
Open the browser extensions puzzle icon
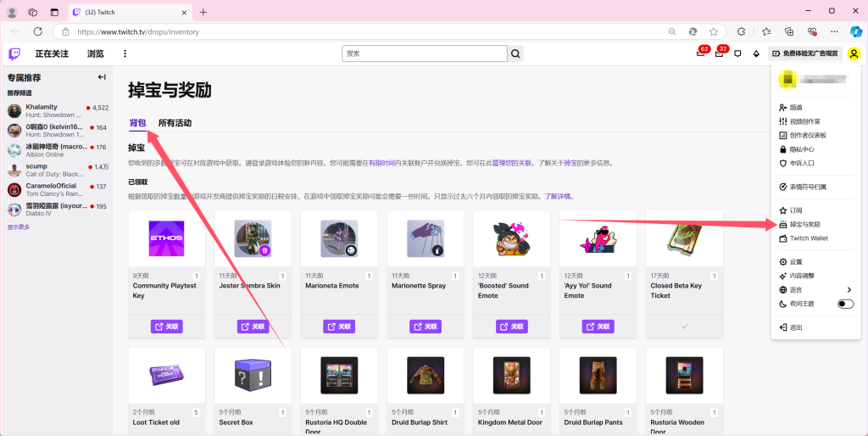(741, 31)
